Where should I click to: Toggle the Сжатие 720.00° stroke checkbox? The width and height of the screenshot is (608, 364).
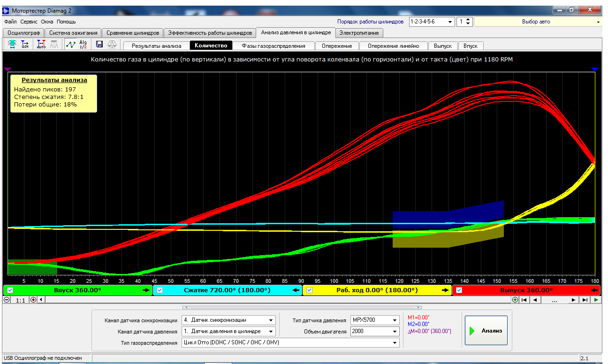coord(160,290)
